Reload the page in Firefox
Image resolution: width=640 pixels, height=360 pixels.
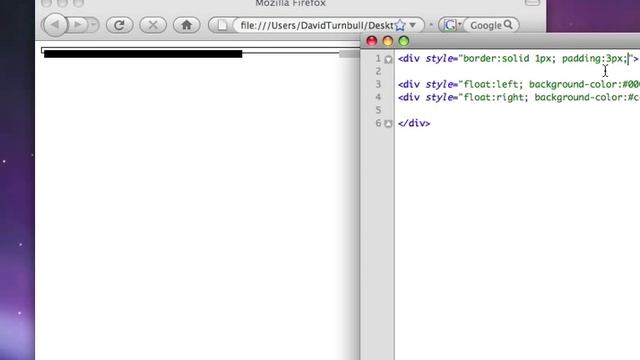119,25
